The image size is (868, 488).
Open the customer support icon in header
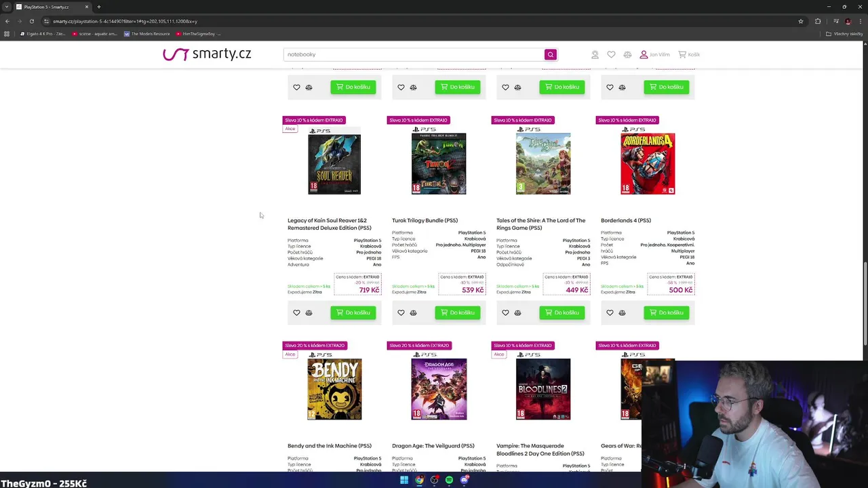pos(595,54)
